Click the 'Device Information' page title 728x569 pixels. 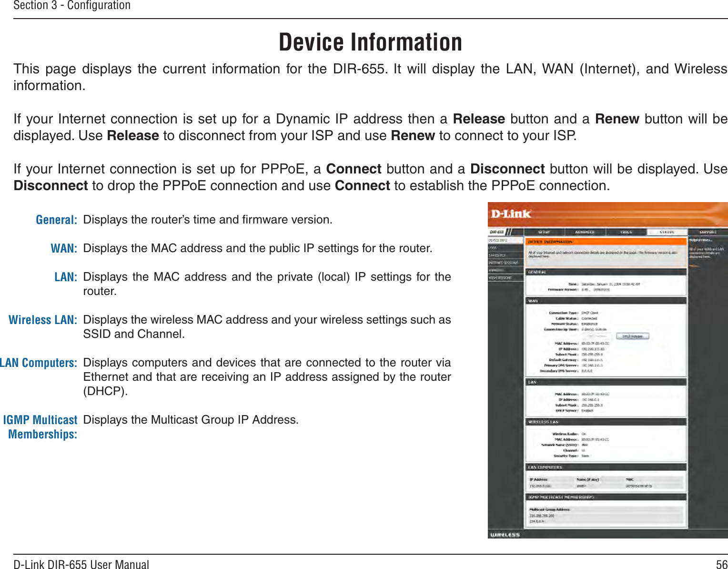tap(371, 42)
